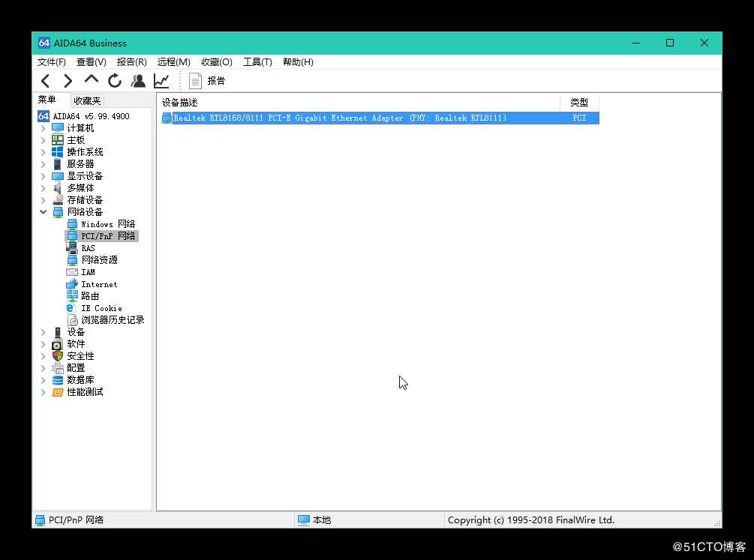
Task: Expand the 计算机 tree node
Action: point(44,128)
